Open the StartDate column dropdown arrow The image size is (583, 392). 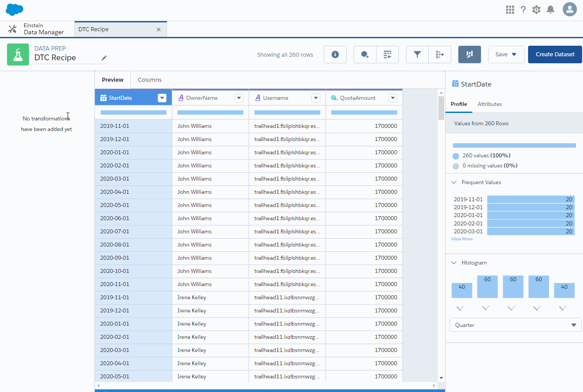click(x=162, y=98)
